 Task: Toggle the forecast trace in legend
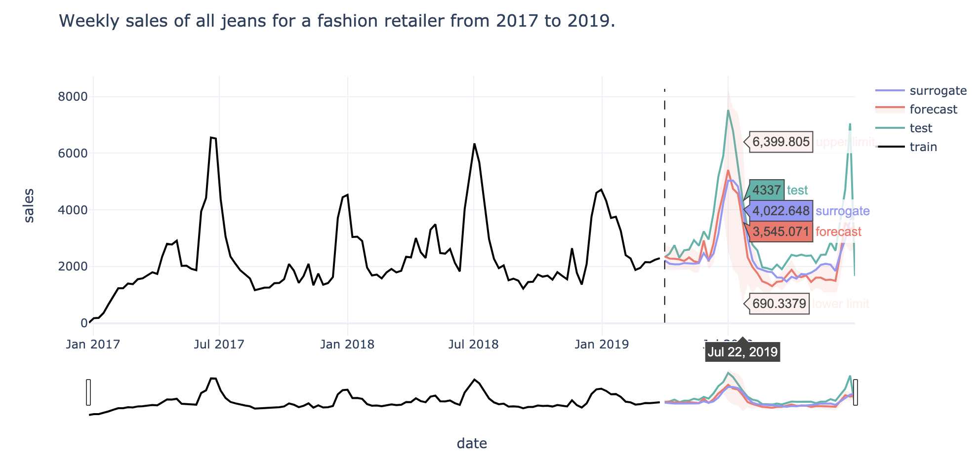pos(916,110)
